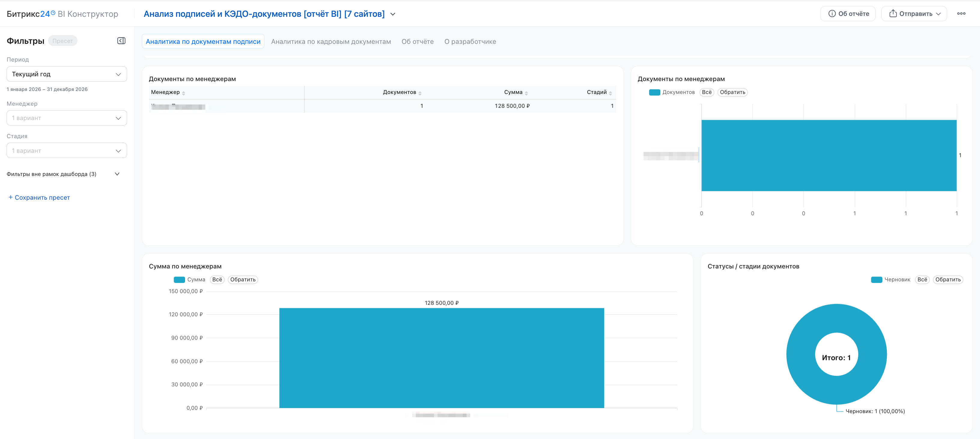Click the info icon in Об отчёте button
The image size is (980, 439).
[832, 14]
